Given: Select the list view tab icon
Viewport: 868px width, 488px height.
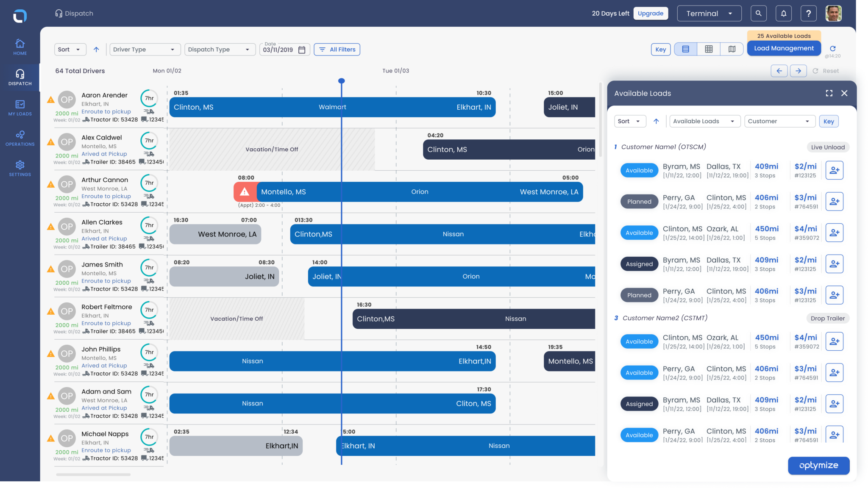Looking at the screenshot, I should click(x=686, y=49).
